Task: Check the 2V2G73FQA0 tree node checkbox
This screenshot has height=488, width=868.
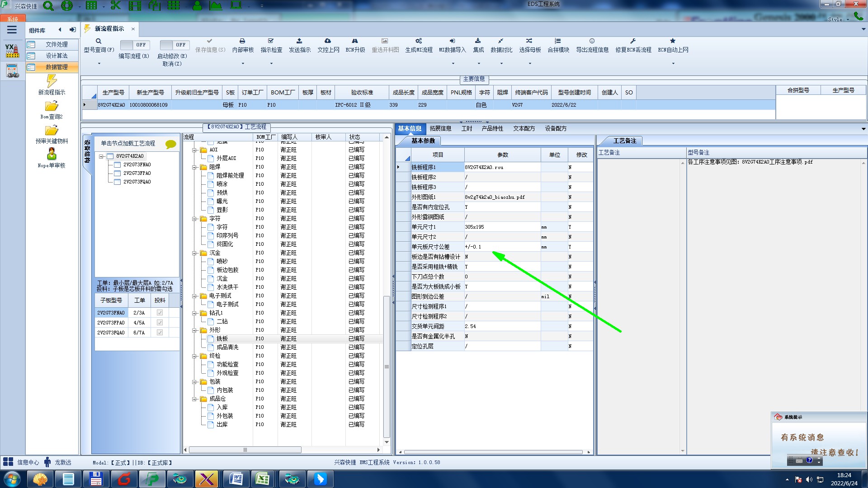Action: (x=118, y=182)
